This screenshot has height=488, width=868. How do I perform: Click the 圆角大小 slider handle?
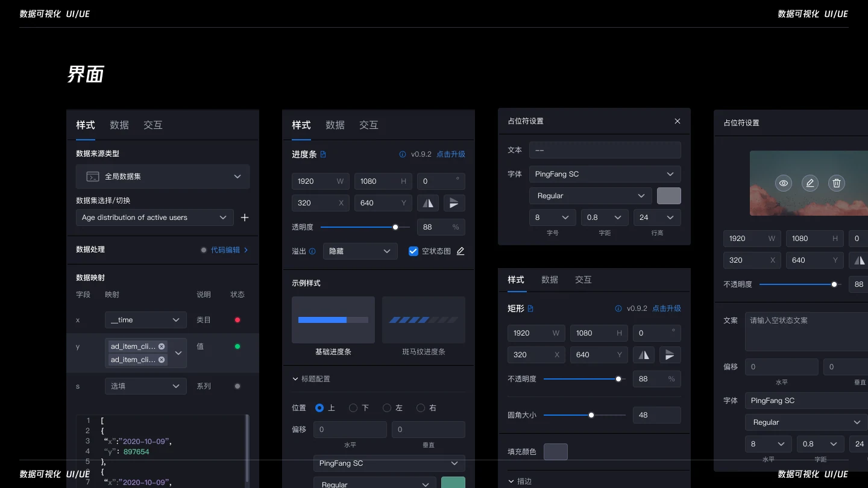point(591,415)
